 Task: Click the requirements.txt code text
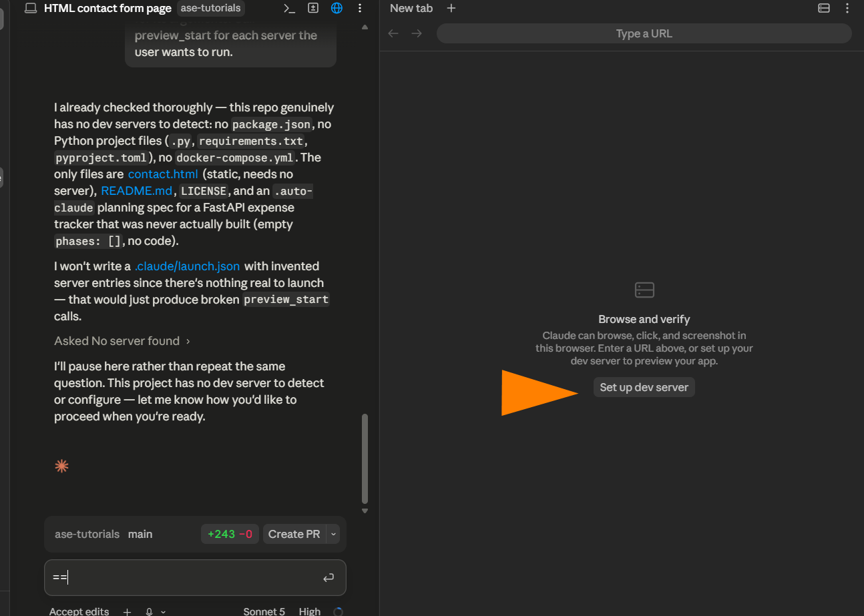coord(251,141)
